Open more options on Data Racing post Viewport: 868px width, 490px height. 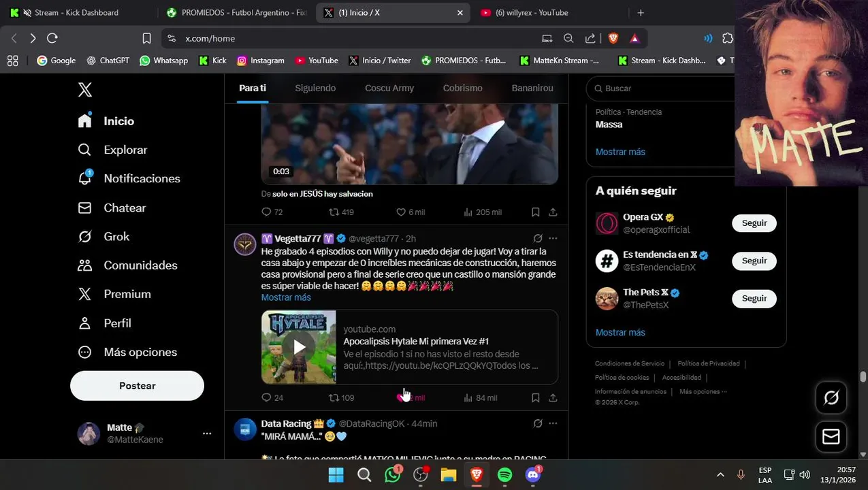tap(553, 423)
